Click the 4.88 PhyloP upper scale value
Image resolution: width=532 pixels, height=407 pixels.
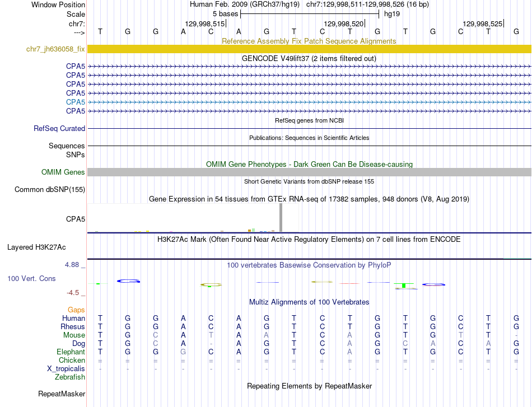tap(72, 265)
